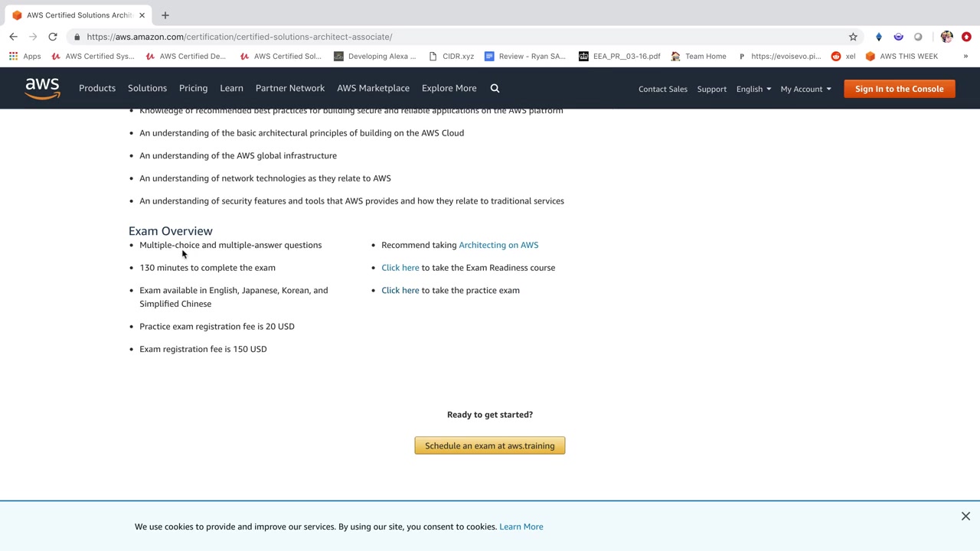Click the Support link in the header
Screen dimensions: 980x551
tap(712, 89)
